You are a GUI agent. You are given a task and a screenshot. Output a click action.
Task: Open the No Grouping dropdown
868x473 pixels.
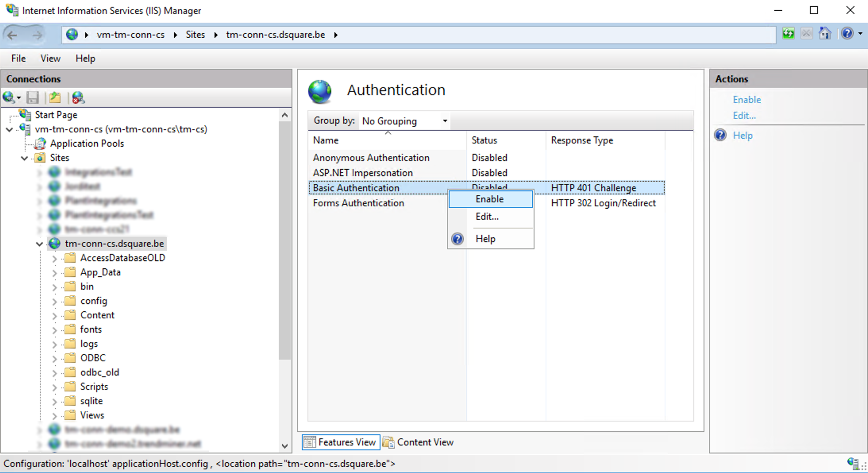[444, 121]
